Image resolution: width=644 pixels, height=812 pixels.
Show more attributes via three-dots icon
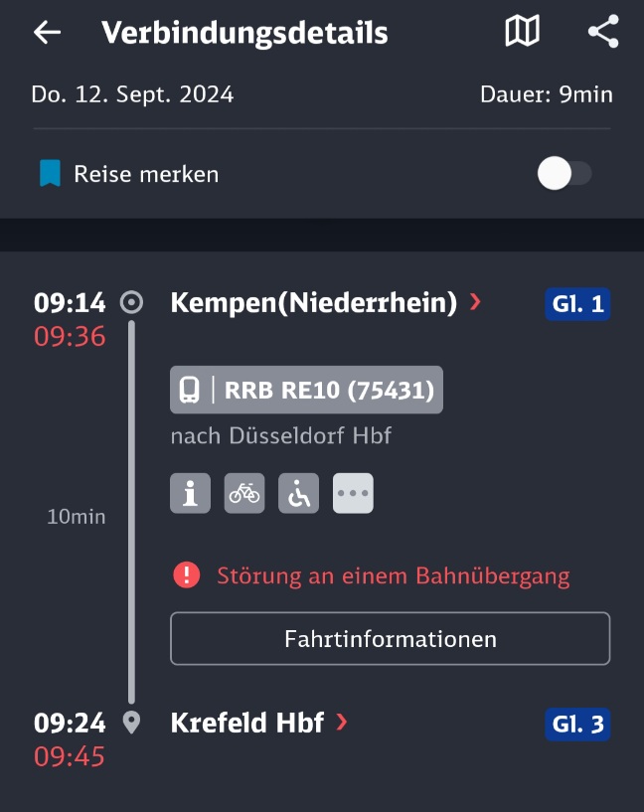click(x=353, y=493)
